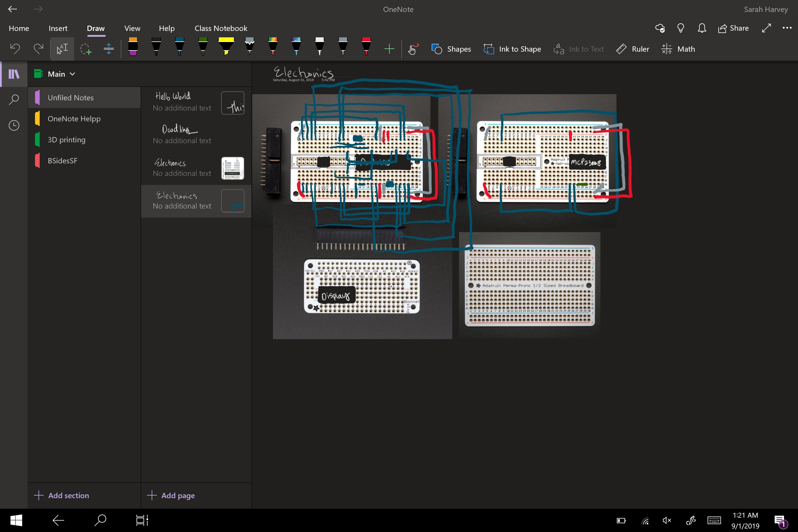
Task: Open the Electronics page with breadboard thumbnail
Action: point(196,168)
